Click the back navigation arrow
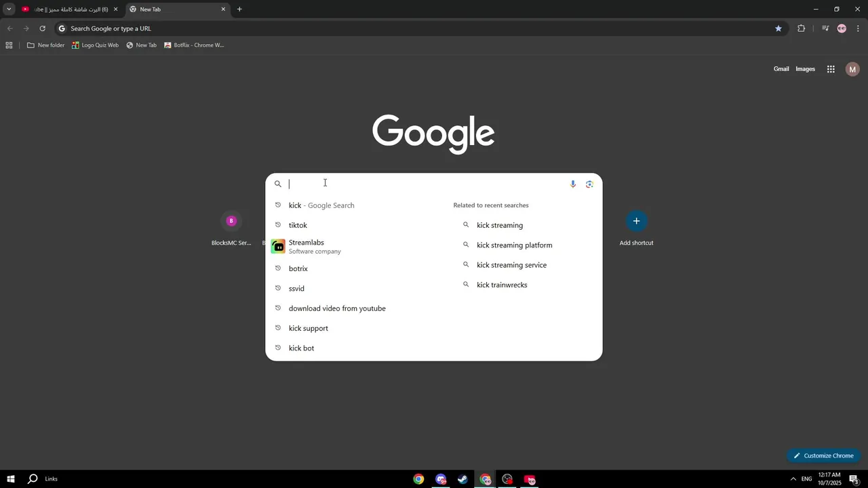This screenshot has width=868, height=488. coord(9,28)
